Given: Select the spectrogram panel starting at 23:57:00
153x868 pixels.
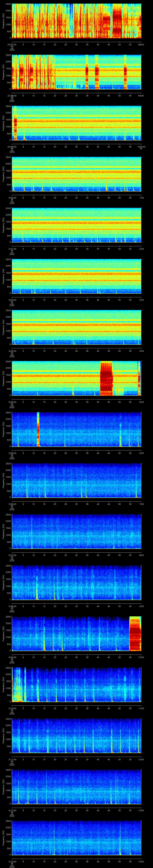Looking at the screenshot, I should pyautogui.click(x=76, y=21).
